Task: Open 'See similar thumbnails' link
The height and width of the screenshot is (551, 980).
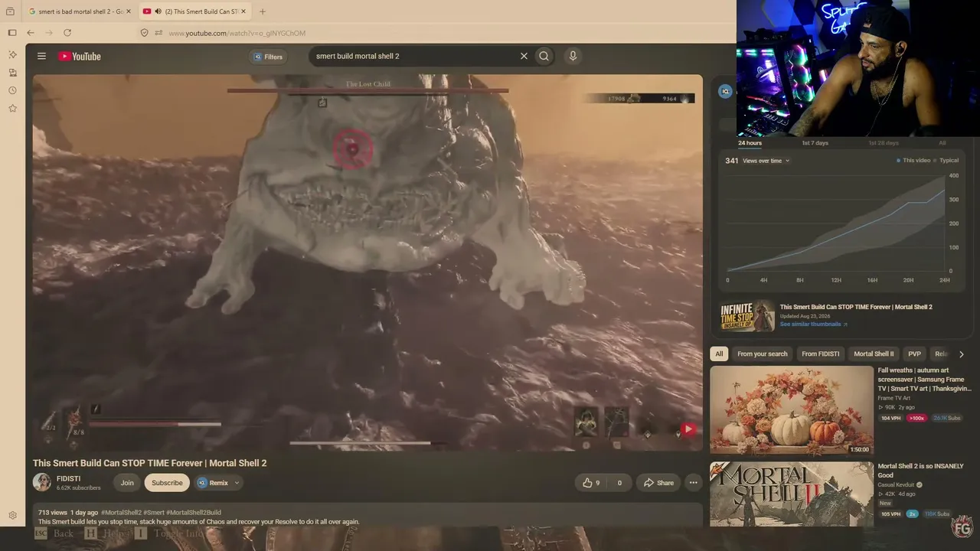Action: pos(813,324)
